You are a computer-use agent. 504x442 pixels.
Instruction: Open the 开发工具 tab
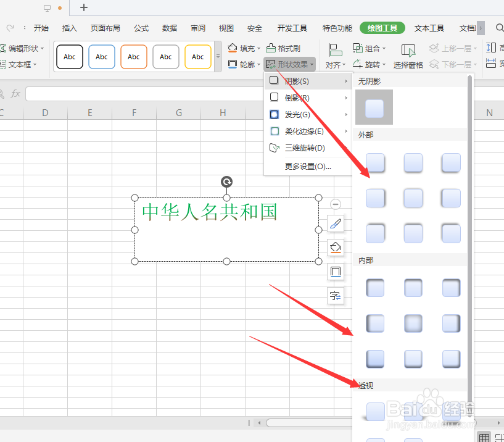tap(292, 28)
